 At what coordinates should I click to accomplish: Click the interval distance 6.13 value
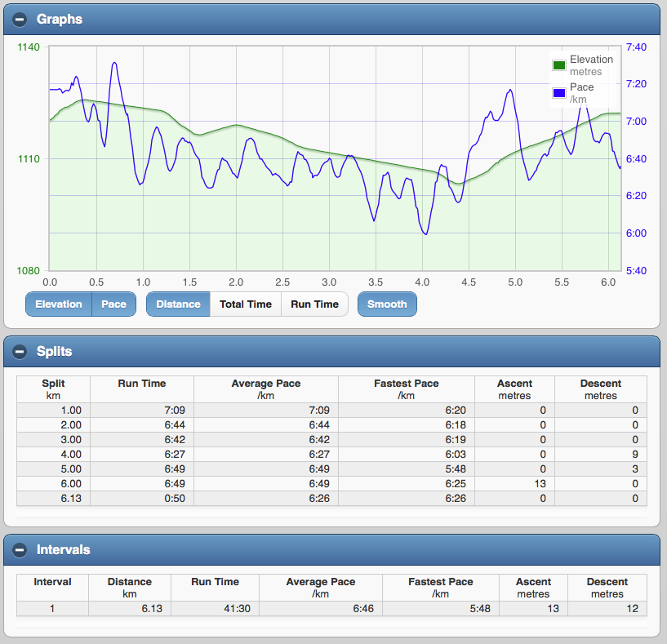pos(152,609)
